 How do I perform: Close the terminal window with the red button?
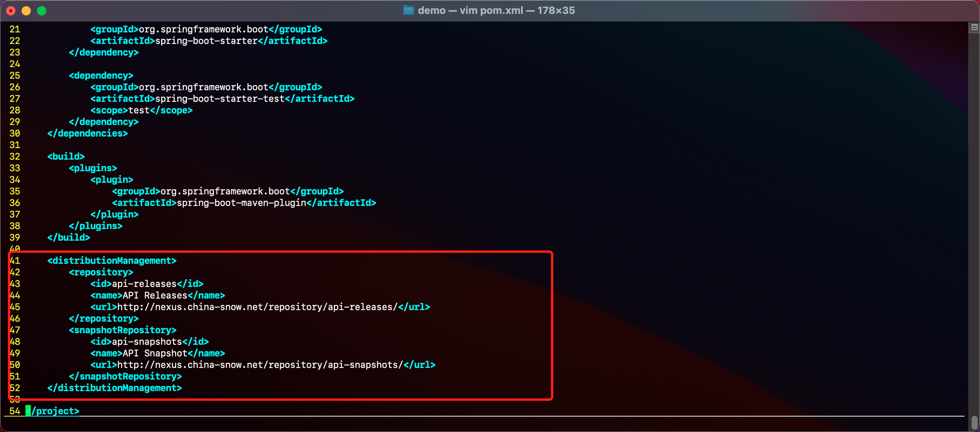pyautogui.click(x=11, y=11)
